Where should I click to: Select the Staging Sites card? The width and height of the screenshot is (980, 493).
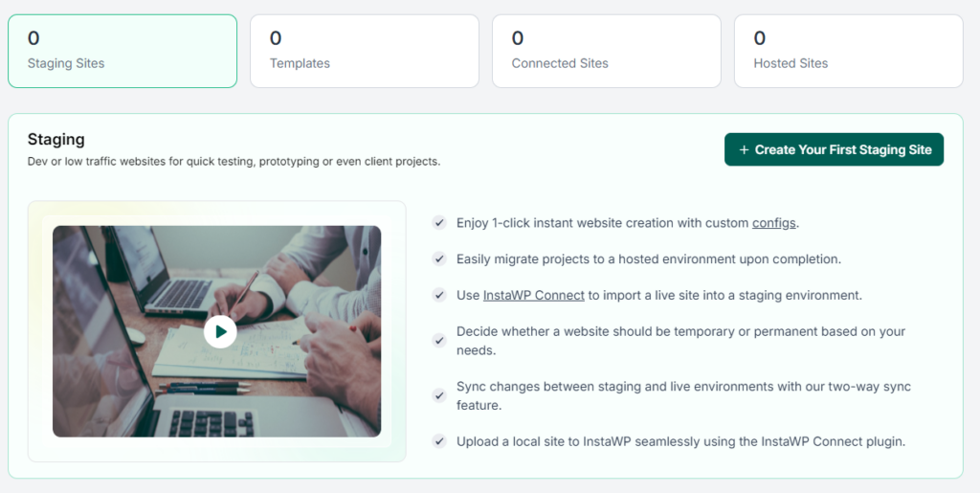click(x=122, y=52)
